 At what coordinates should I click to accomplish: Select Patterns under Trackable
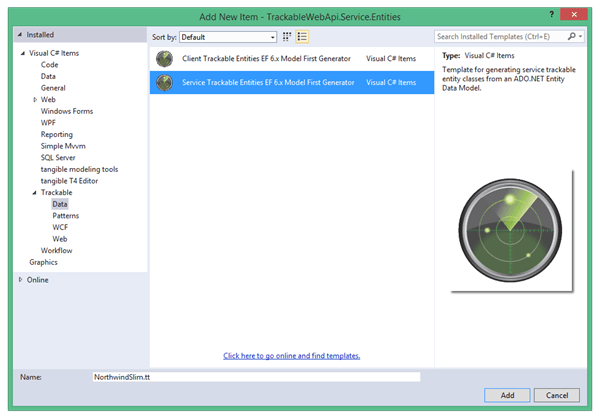pos(66,216)
